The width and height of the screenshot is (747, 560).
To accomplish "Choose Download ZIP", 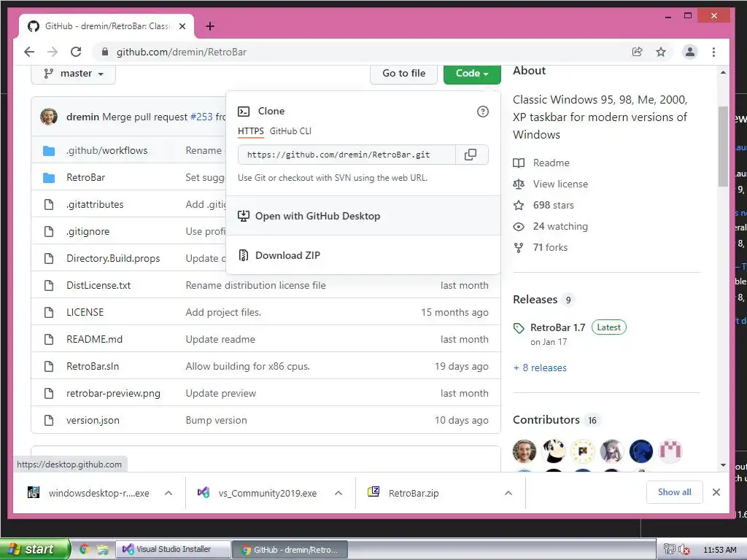I will pyautogui.click(x=363, y=255).
